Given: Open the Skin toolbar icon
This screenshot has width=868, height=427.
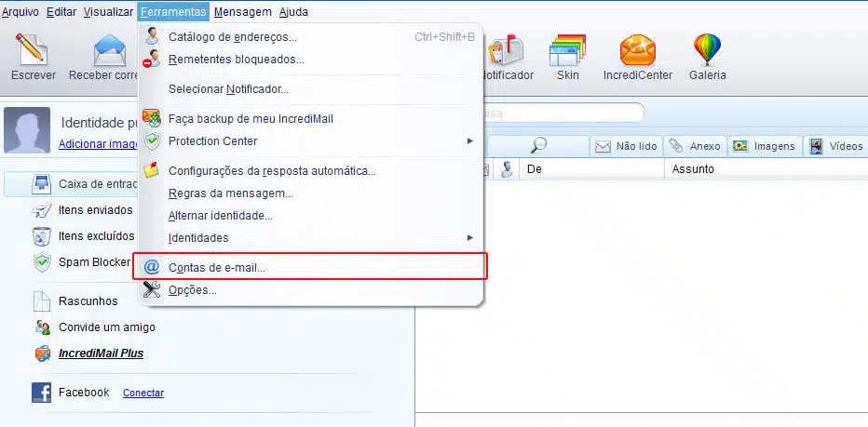Looking at the screenshot, I should [x=567, y=50].
